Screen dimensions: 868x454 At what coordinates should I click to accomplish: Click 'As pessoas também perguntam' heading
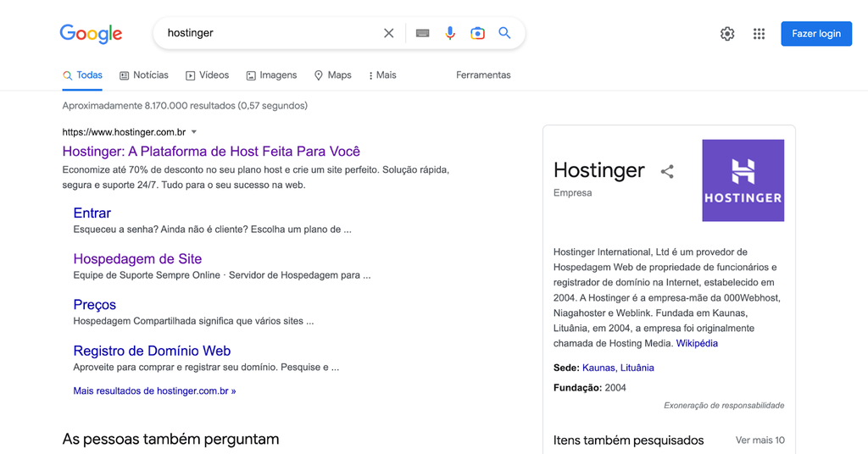coord(170,439)
